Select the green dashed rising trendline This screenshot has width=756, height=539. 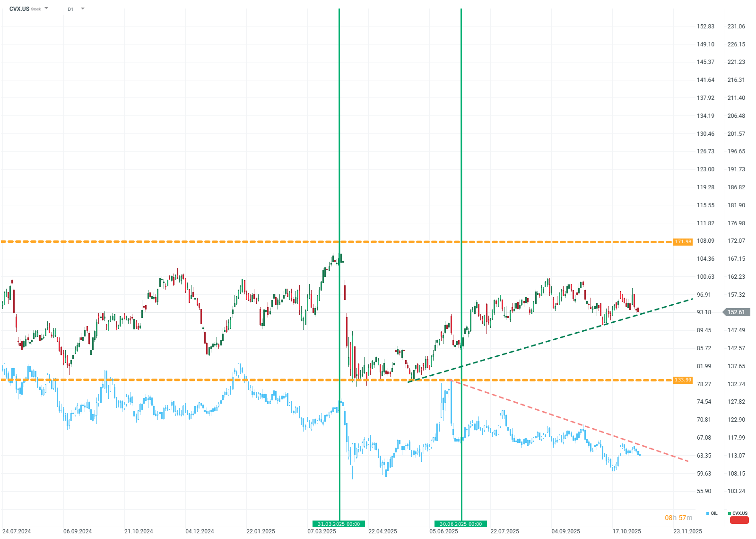tap(550, 340)
